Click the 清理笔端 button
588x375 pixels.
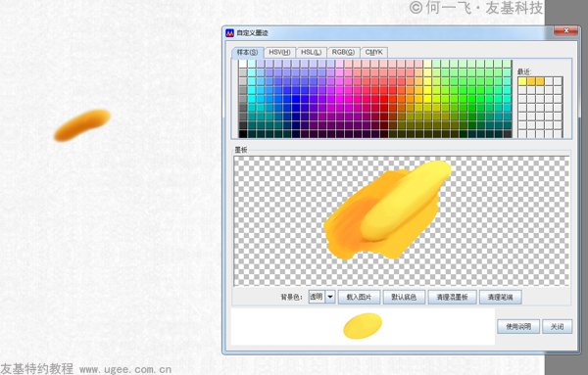click(500, 297)
